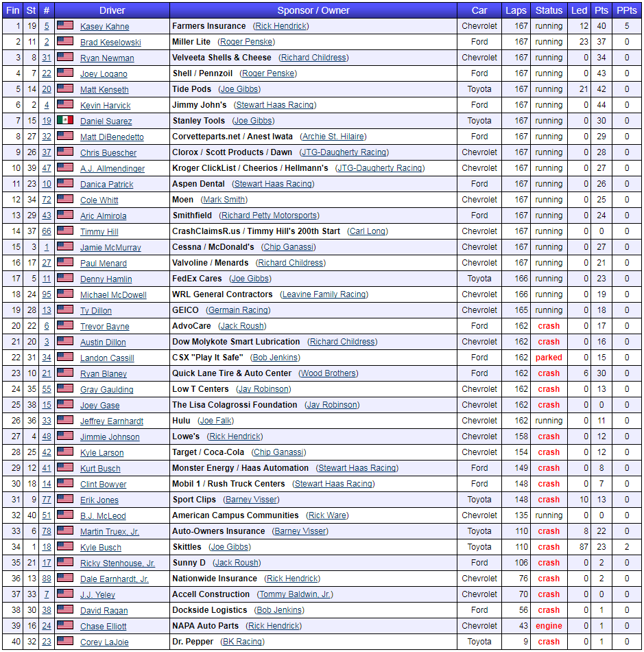The height and width of the screenshot is (652, 644).
Task: Click the Driver column header
Action: click(x=112, y=10)
